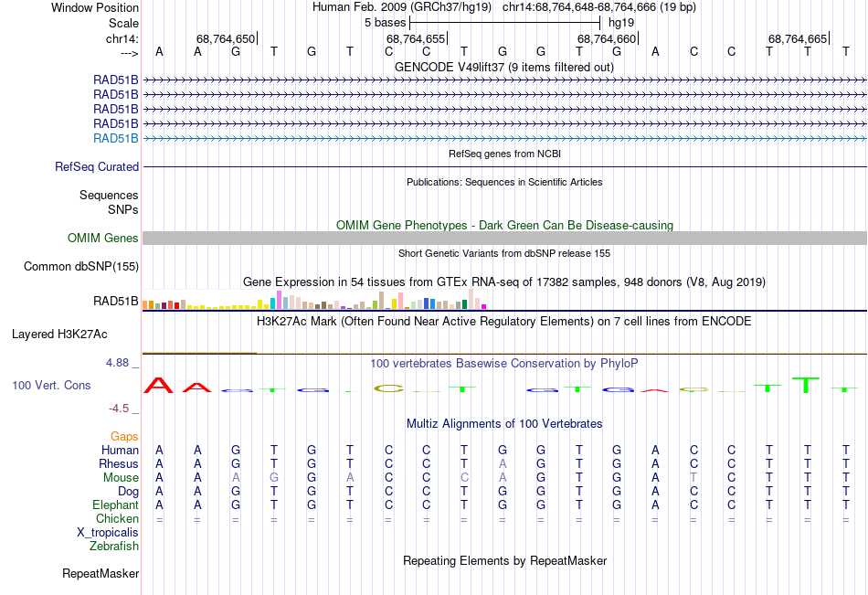Click the Sequences track label
This screenshot has width=868, height=595.
pyautogui.click(x=109, y=195)
